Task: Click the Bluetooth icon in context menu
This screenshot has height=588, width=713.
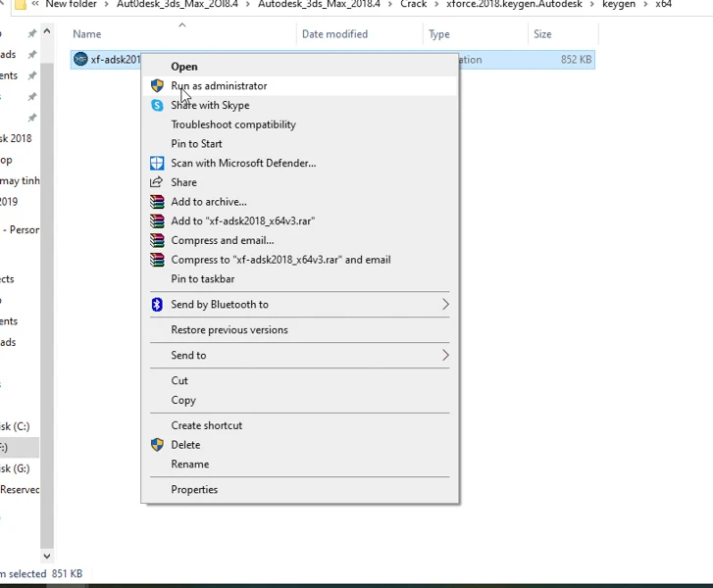Action: pos(157,304)
